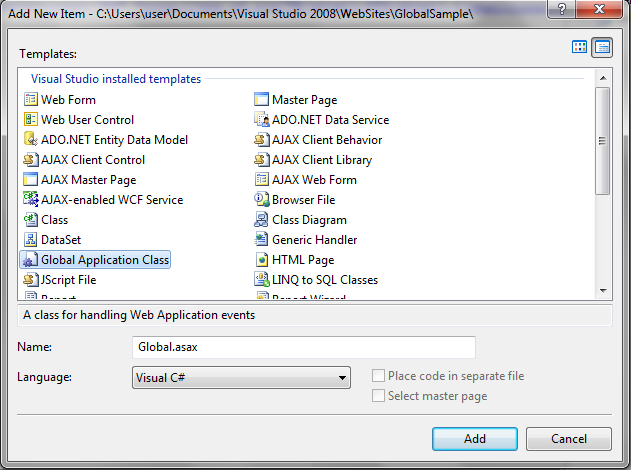The image size is (631, 470).
Task: Click the templates list scrollbar down arrow
Action: click(x=602, y=290)
